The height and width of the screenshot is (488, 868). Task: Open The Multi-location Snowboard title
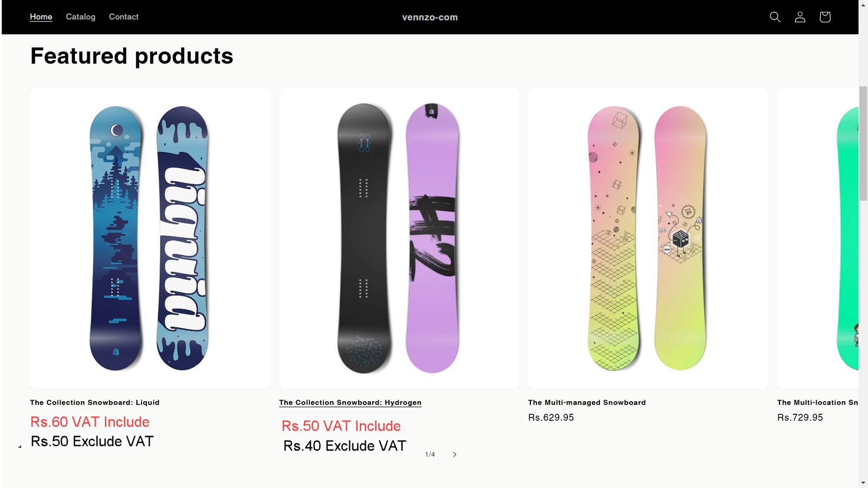click(818, 402)
